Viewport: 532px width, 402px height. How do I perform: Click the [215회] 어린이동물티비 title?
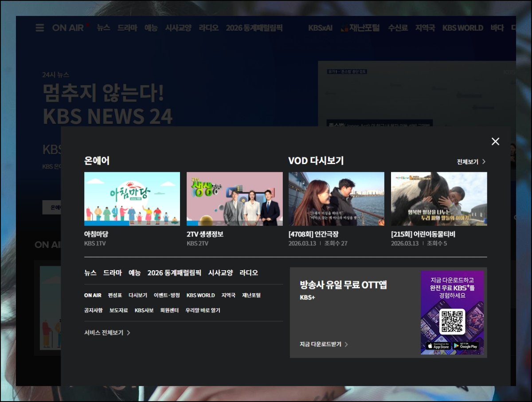click(x=423, y=234)
